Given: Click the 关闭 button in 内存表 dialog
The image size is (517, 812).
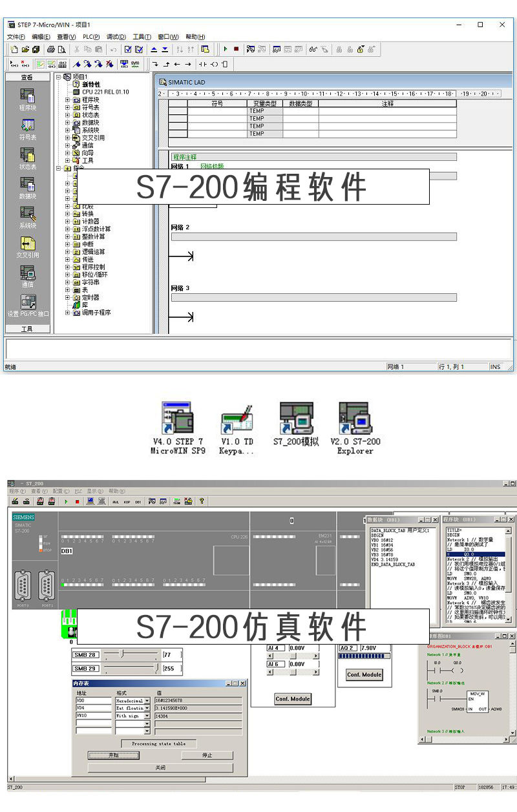Looking at the screenshot, I should (x=160, y=768).
